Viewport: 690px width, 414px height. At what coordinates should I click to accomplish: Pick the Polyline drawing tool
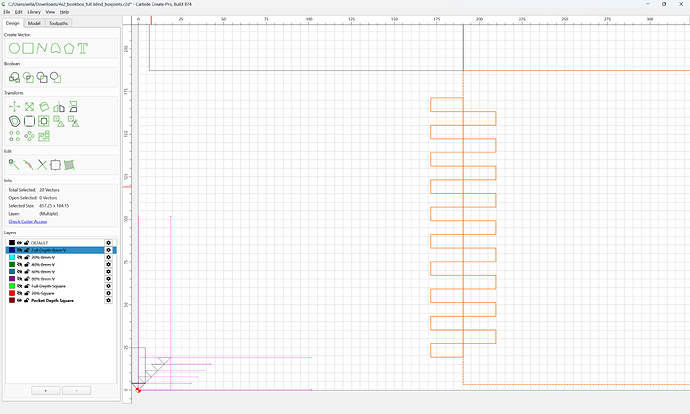point(42,48)
